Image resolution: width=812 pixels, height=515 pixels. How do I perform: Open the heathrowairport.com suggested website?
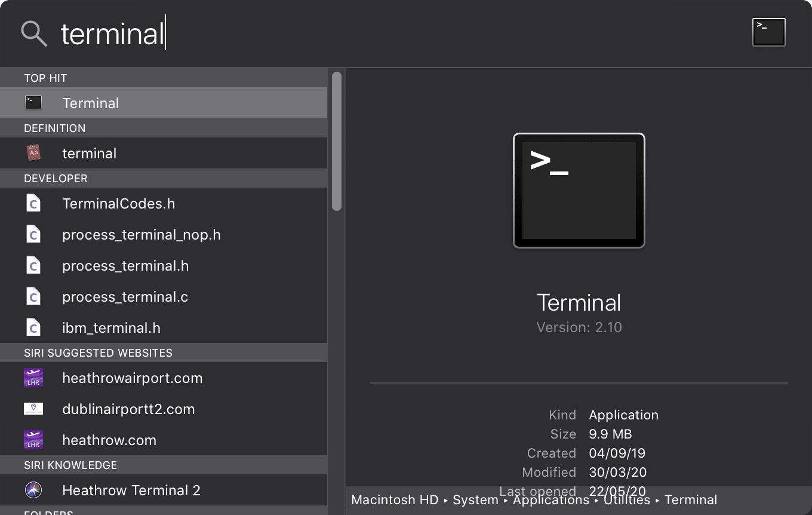click(164, 378)
